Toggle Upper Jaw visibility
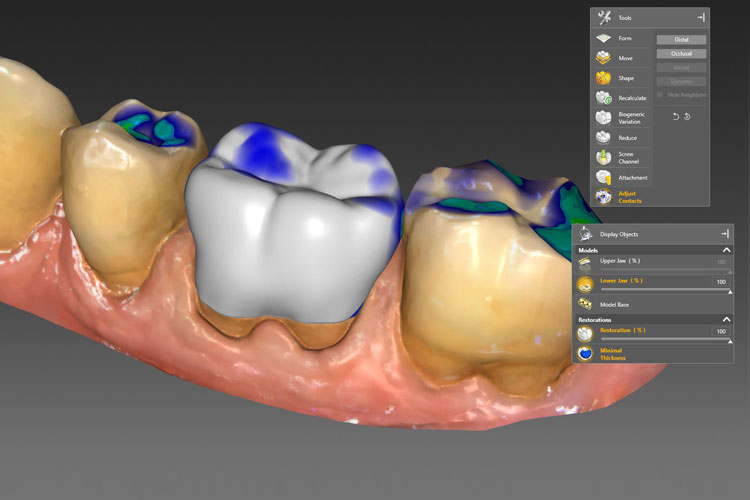750x500 pixels. click(x=585, y=265)
